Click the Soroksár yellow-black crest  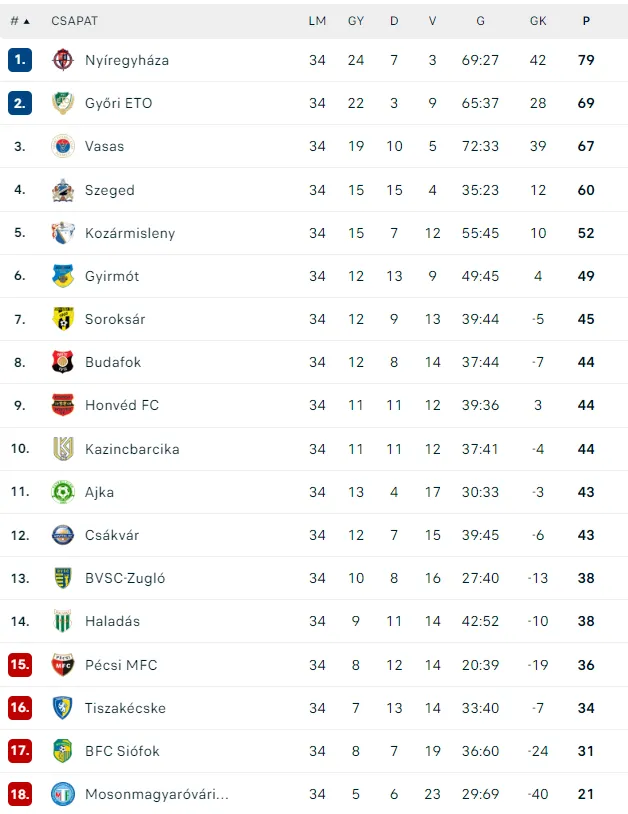tap(63, 319)
